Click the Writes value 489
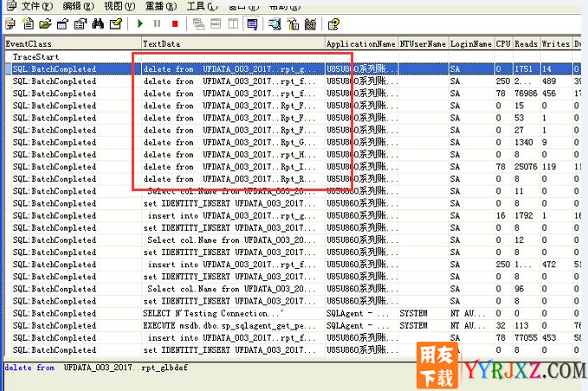The height and width of the screenshot is (391, 588). coord(549,81)
